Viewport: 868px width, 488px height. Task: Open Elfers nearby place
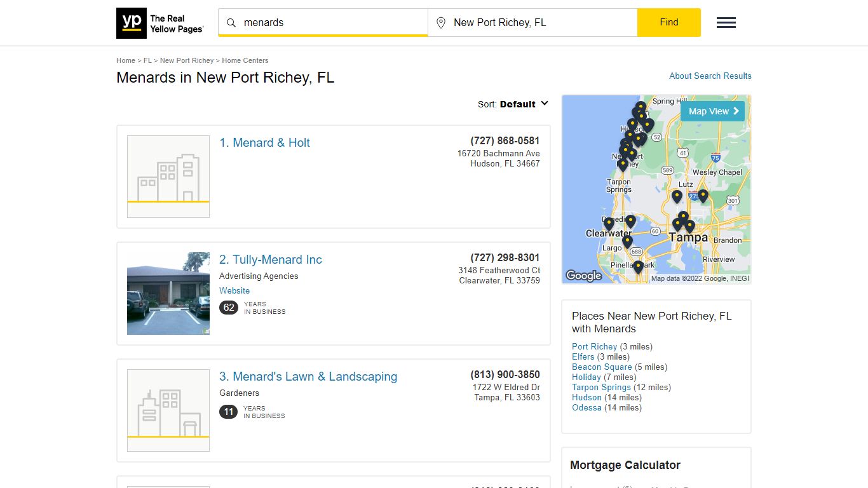coord(583,356)
